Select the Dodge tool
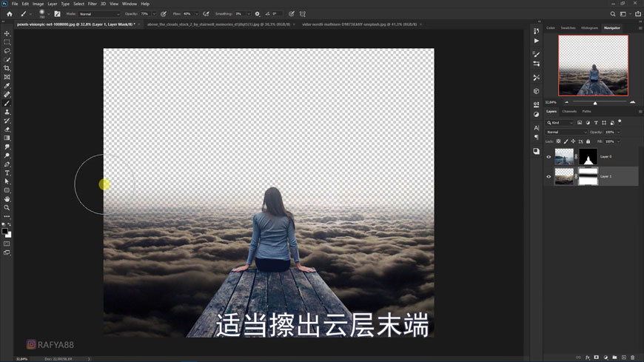Image resolution: width=644 pixels, height=362 pixels. coord(7,155)
